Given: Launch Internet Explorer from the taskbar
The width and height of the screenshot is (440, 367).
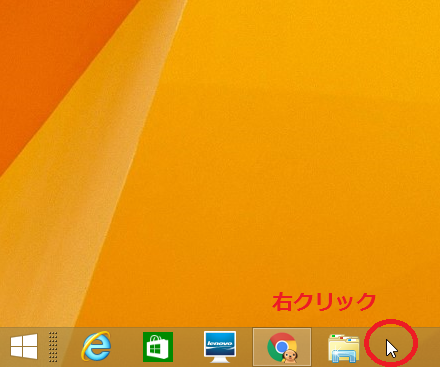Looking at the screenshot, I should [96, 347].
